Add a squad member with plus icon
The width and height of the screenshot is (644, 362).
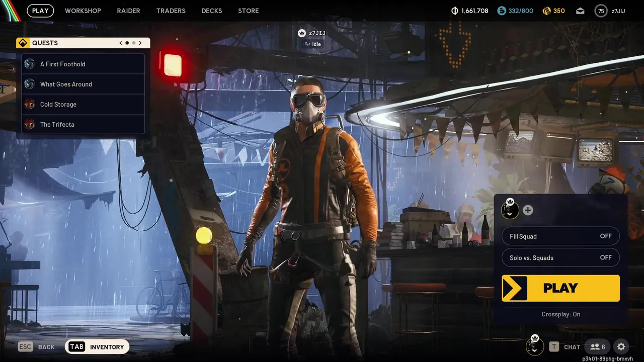point(528,210)
